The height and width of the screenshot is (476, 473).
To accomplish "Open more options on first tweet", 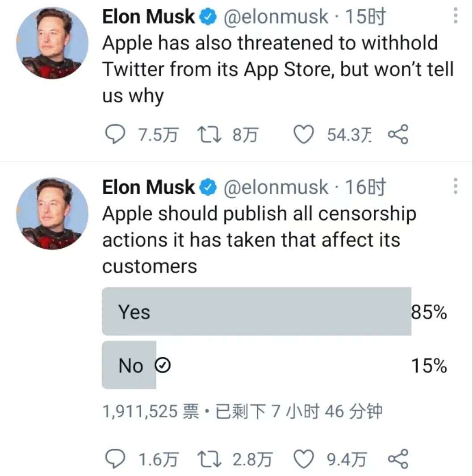I will click(x=455, y=17).
